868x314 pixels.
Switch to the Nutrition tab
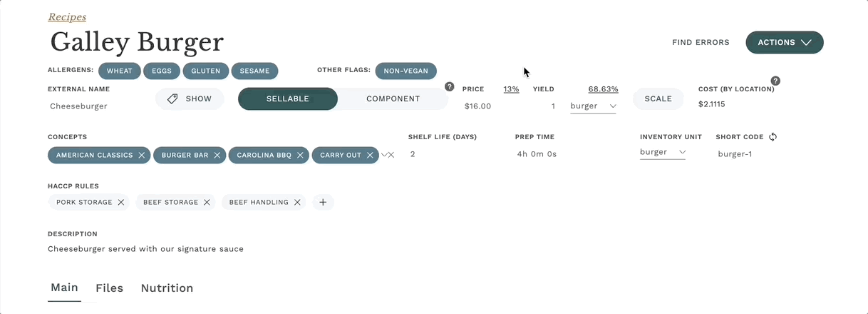coord(167,288)
